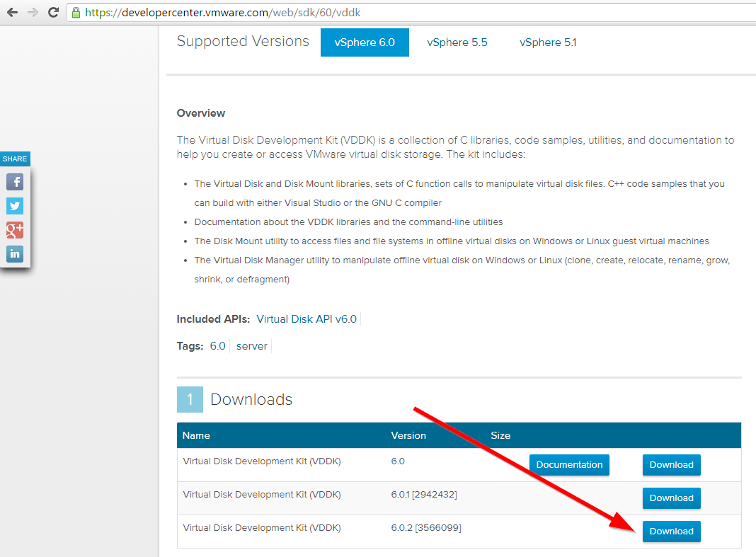Click the browser back arrow
The image size is (756, 557).
coord(13,12)
